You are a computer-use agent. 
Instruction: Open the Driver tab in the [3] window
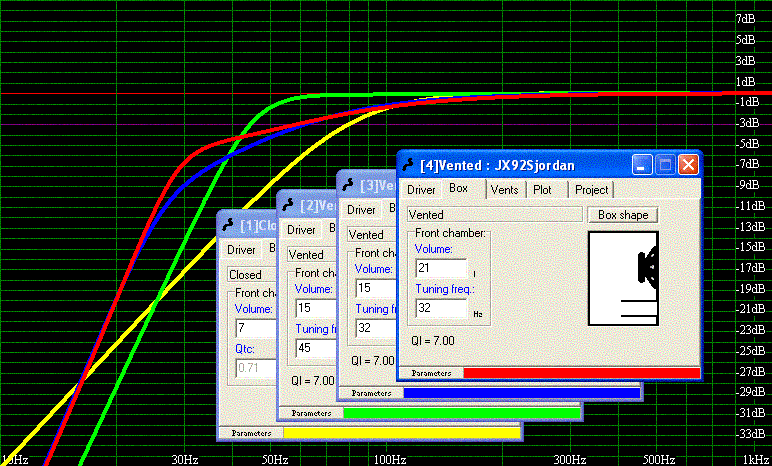(x=361, y=210)
